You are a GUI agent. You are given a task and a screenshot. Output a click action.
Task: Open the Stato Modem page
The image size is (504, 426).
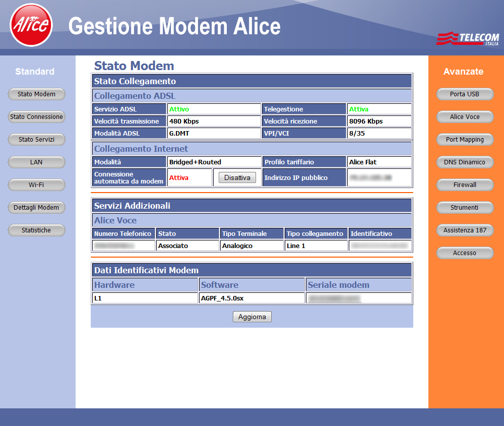point(36,94)
